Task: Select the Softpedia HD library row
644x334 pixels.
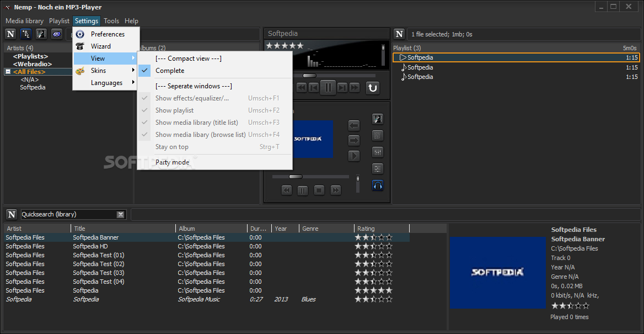Action: tap(207, 246)
